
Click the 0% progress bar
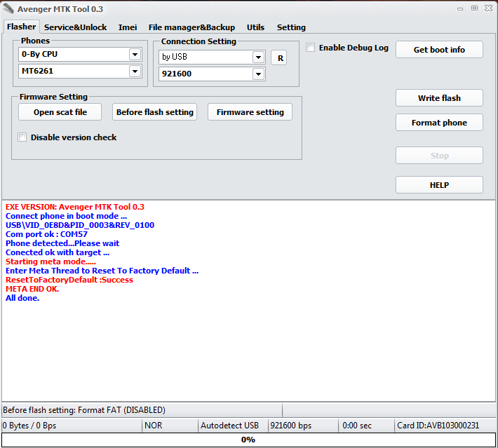pos(248,440)
